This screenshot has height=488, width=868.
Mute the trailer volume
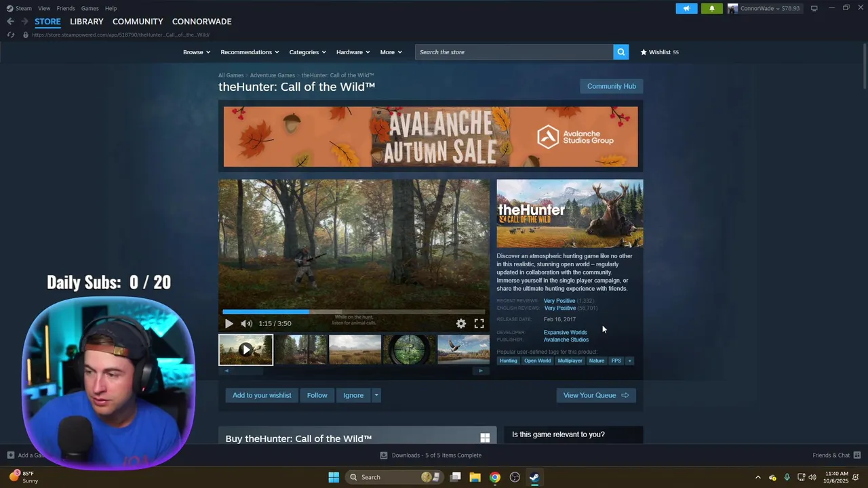click(x=246, y=324)
